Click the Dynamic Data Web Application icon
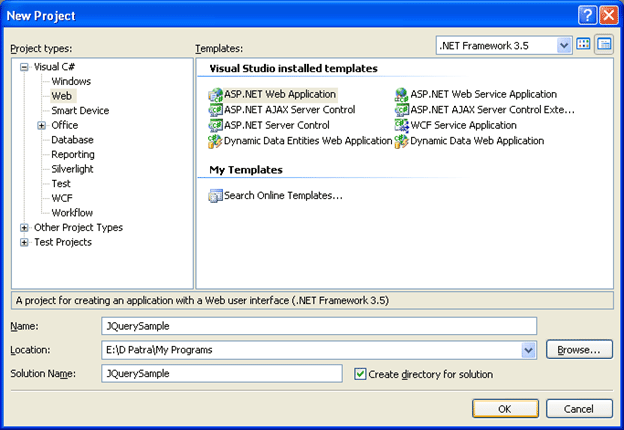This screenshot has height=430, width=624. point(402,141)
